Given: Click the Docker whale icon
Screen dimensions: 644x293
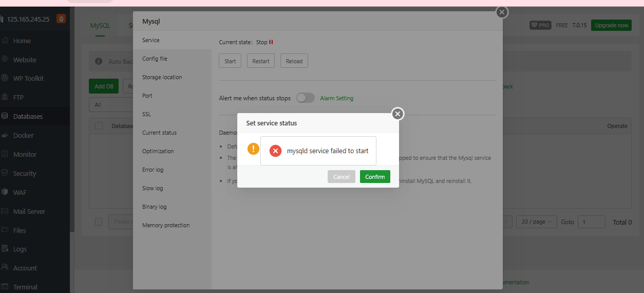Looking at the screenshot, I should (x=5, y=135).
